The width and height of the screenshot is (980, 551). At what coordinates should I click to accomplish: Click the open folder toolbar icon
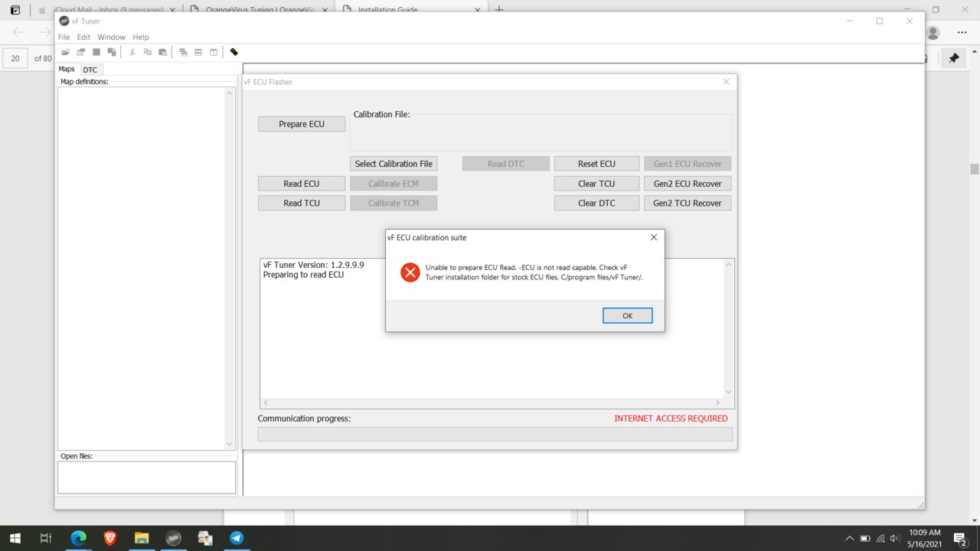[66, 52]
